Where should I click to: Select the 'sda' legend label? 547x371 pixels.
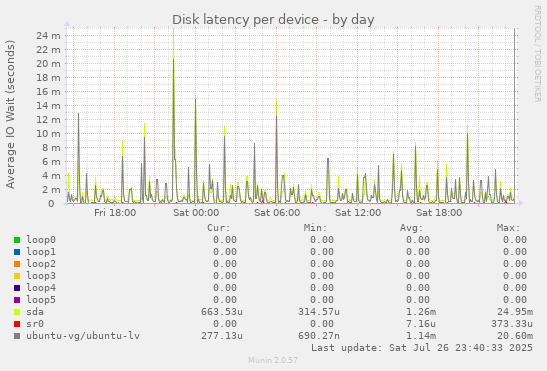(35, 312)
